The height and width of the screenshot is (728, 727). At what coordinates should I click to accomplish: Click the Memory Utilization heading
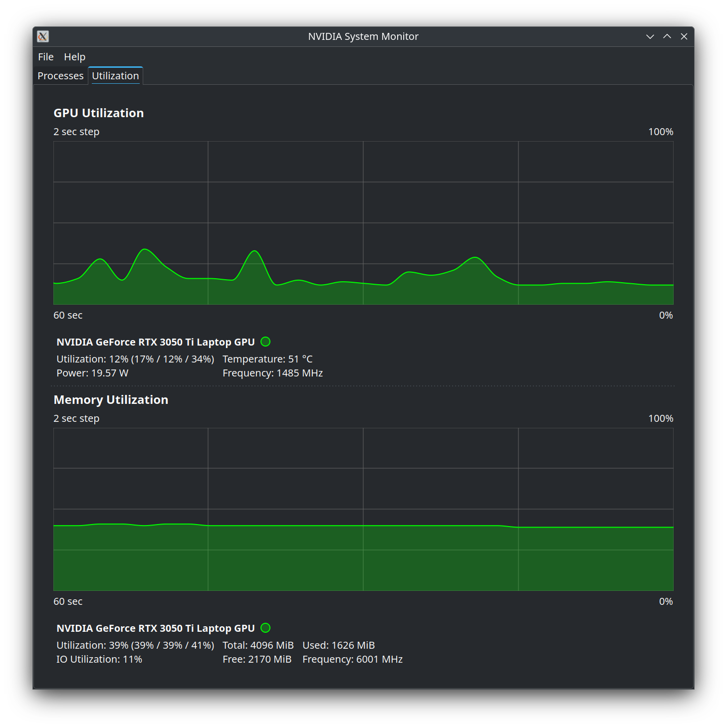tap(111, 400)
